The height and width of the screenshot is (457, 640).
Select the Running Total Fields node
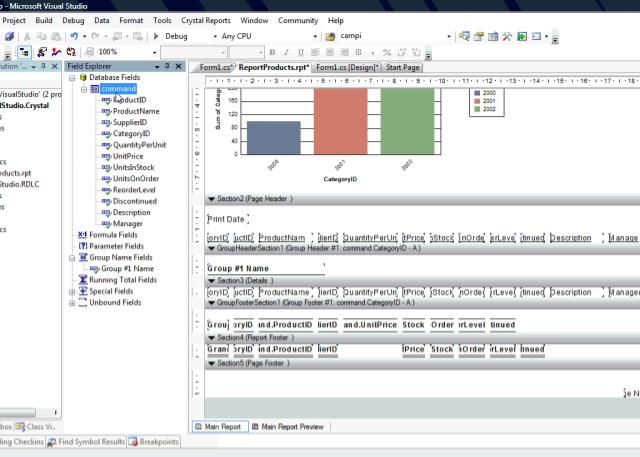(x=123, y=280)
